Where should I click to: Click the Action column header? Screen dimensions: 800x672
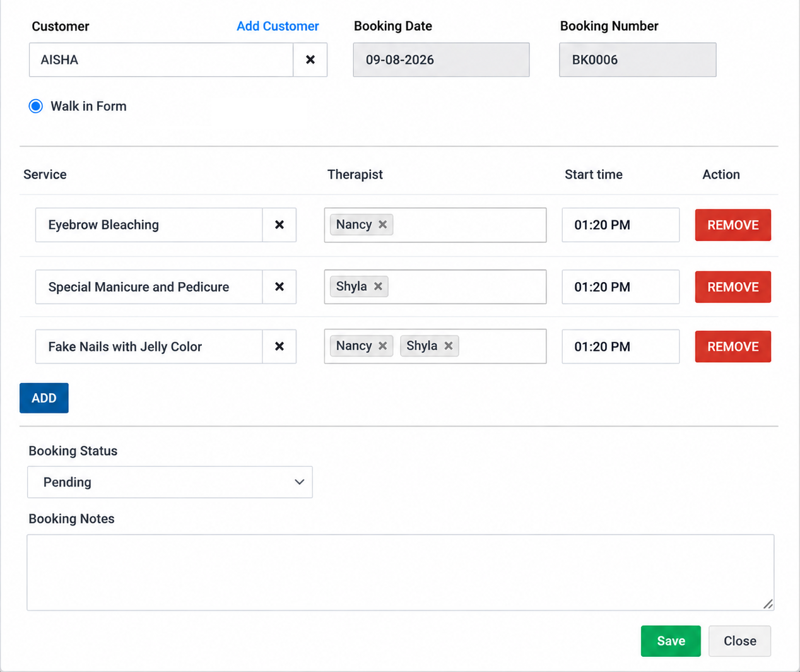coord(721,174)
